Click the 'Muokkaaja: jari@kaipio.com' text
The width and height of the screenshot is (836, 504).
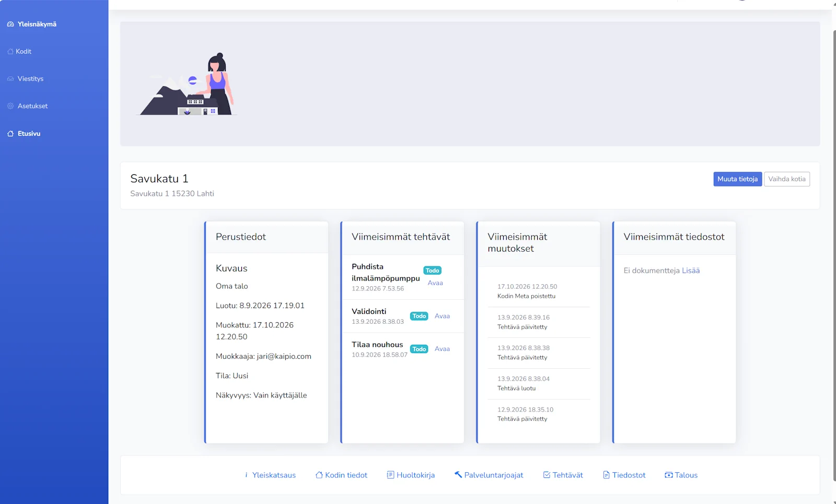click(x=263, y=356)
